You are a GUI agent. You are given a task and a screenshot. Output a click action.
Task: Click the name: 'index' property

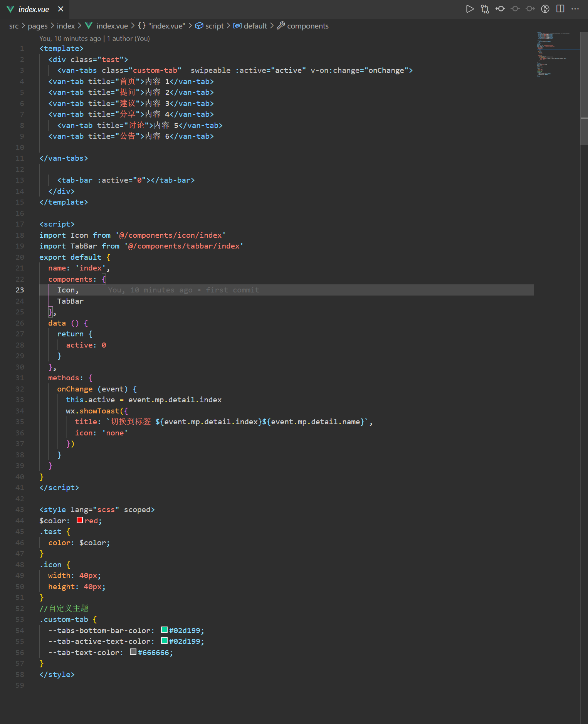[x=79, y=268]
